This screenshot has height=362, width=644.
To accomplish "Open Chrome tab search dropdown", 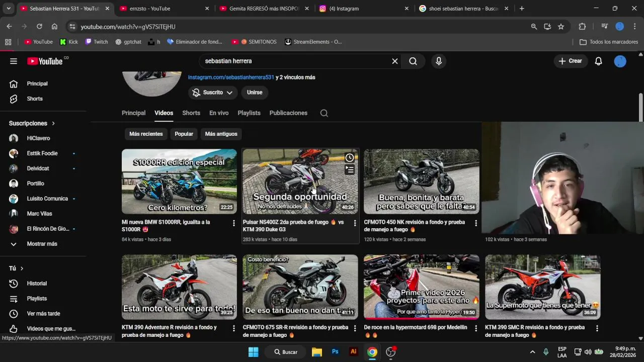I will pos(9,9).
